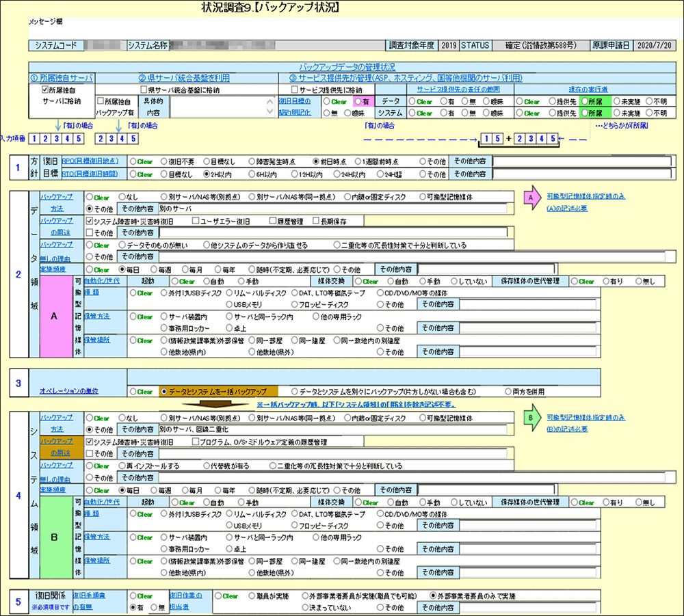Open the 現在の実行者 link

(588, 90)
